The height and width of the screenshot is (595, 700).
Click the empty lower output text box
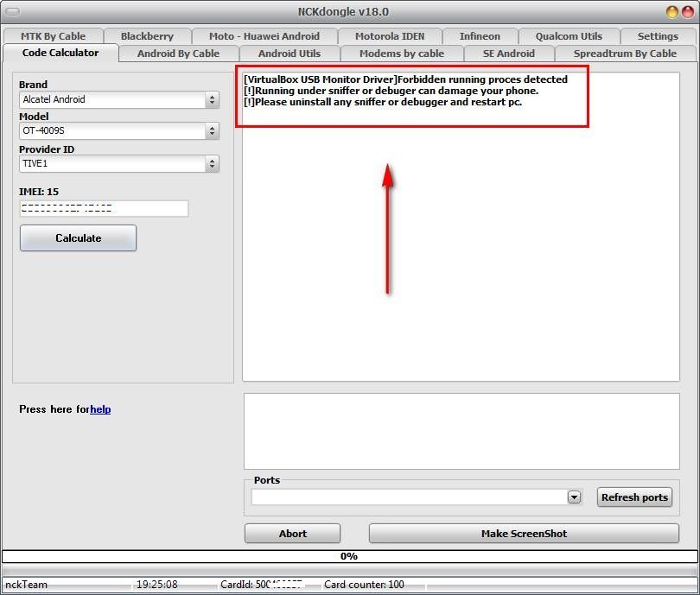(461, 431)
